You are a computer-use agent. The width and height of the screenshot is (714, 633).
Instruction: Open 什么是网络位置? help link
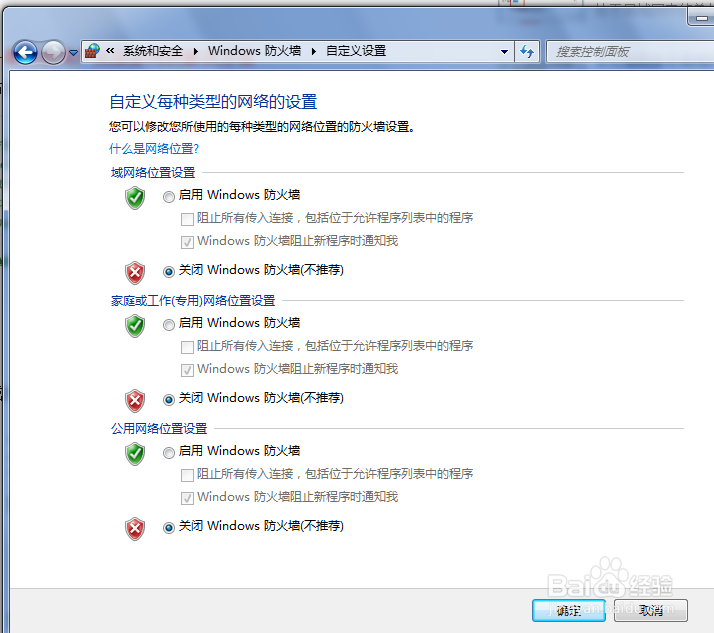(x=154, y=148)
